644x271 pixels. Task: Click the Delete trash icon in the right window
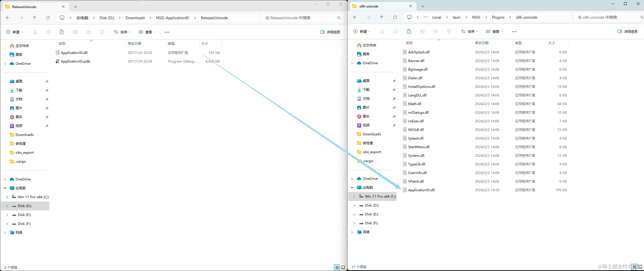[x=449, y=31]
